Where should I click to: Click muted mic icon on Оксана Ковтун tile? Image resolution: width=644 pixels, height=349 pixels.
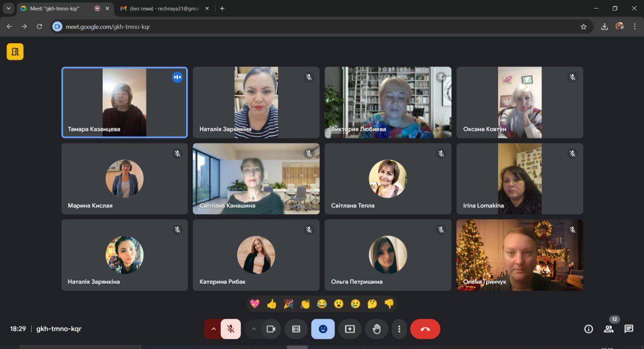coord(573,77)
